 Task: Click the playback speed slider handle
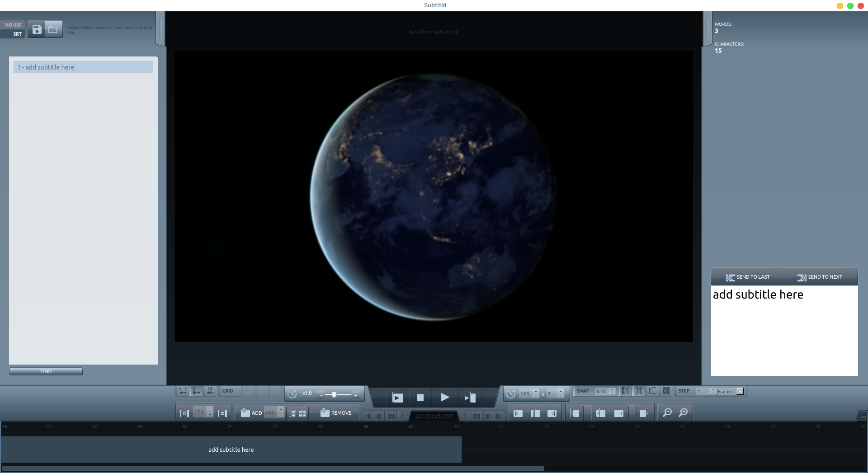click(334, 394)
